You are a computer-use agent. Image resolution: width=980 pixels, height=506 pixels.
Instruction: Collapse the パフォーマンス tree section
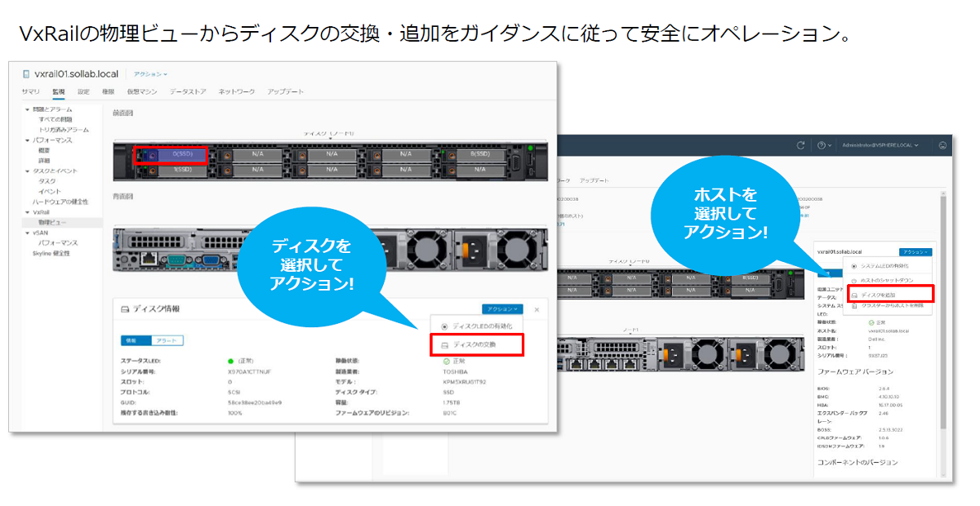(27, 140)
